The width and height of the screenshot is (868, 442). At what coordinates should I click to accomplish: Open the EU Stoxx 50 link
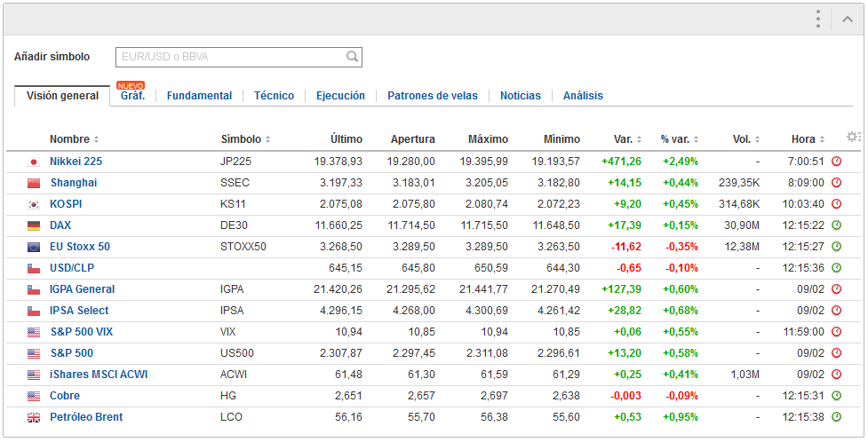point(80,247)
